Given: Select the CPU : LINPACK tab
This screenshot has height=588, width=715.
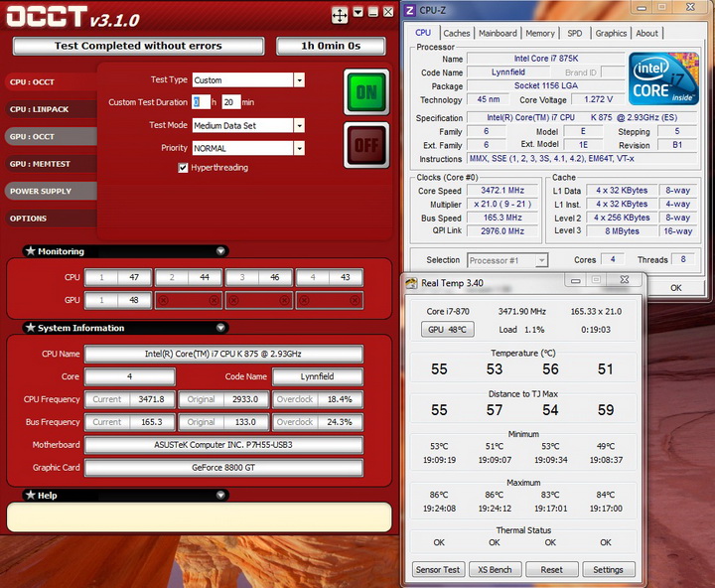Looking at the screenshot, I should [x=51, y=109].
